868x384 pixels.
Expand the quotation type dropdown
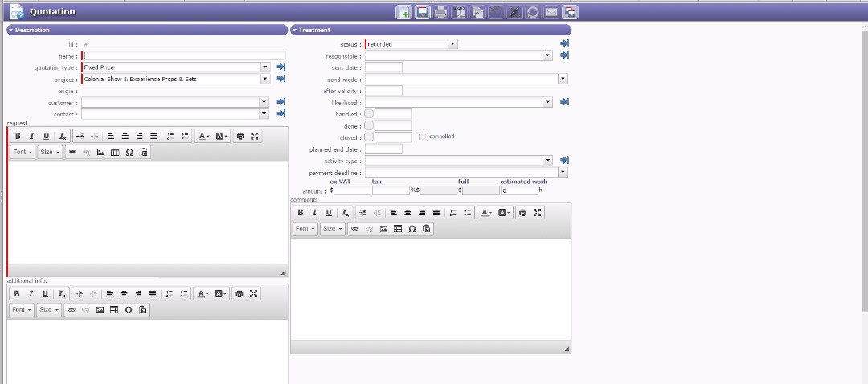point(265,67)
